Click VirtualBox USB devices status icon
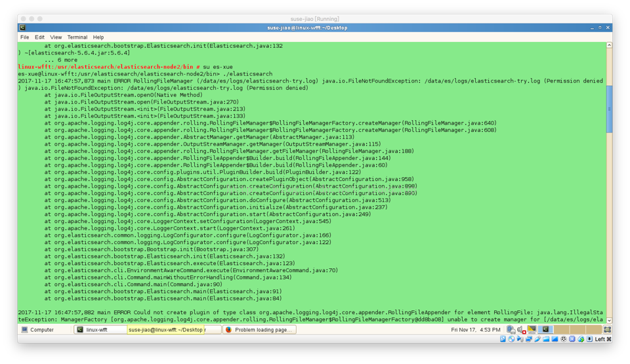This screenshot has height=364, width=630. click(537, 339)
